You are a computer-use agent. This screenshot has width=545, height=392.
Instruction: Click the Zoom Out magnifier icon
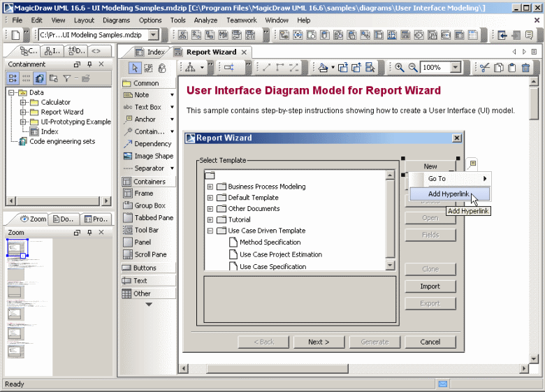tap(412, 67)
